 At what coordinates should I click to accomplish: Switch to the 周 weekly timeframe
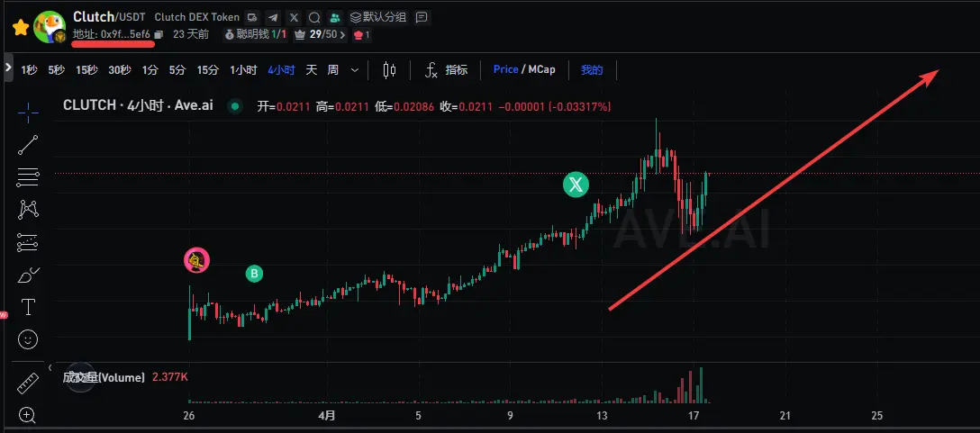click(333, 70)
